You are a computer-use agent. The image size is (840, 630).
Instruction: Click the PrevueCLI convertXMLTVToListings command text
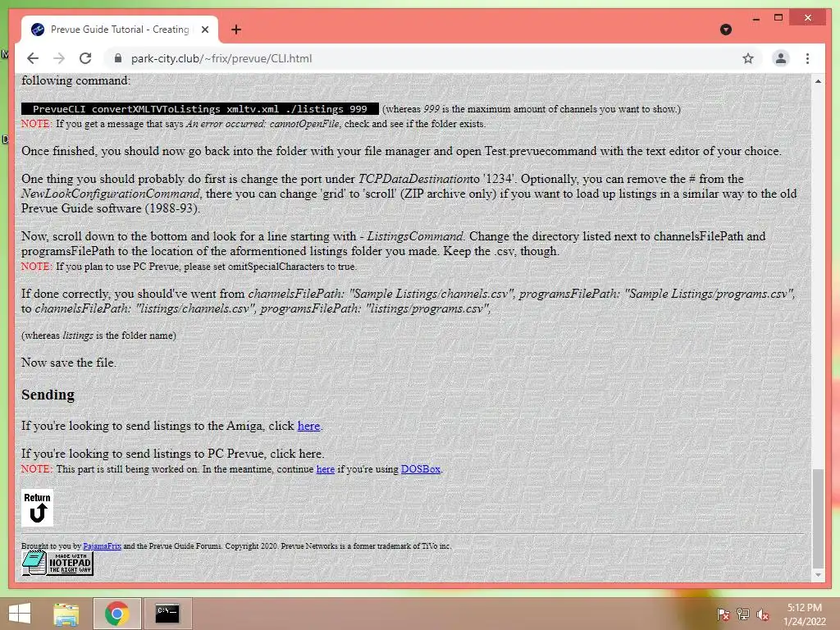200,109
